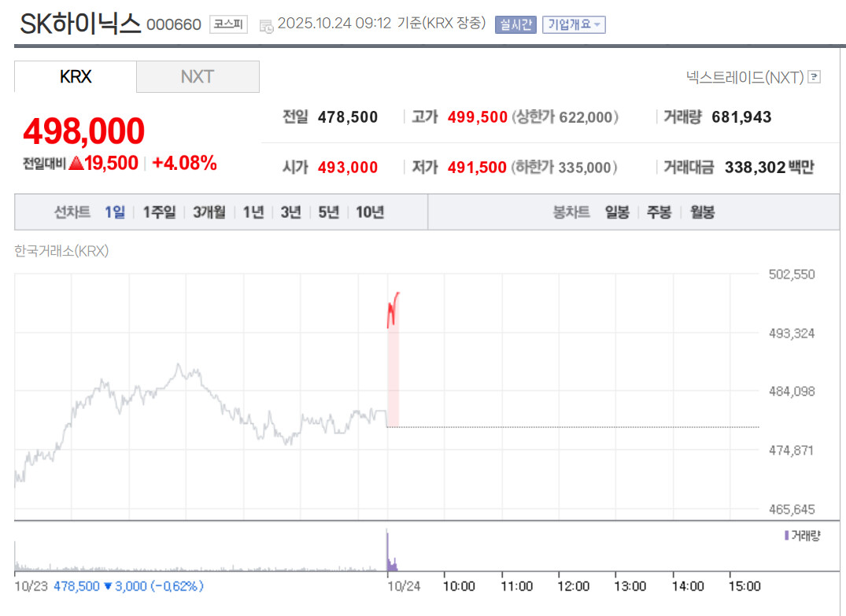
Task: Click the previous close value 478,500 next to 전일
Action: [348, 117]
